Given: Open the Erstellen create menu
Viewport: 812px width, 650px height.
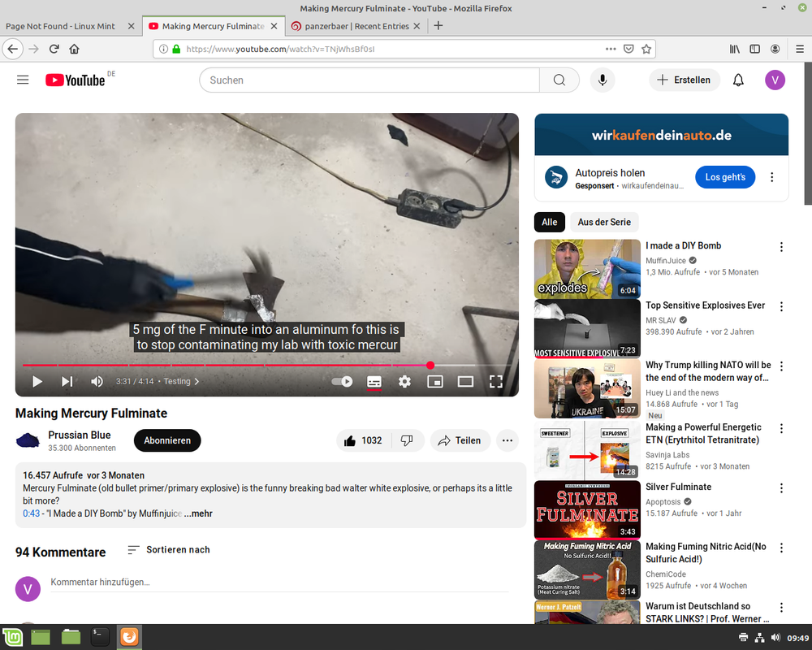Looking at the screenshot, I should [684, 80].
